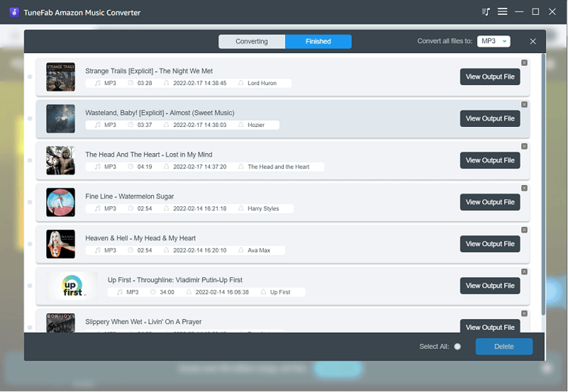Switch to the Finished tab
The width and height of the screenshot is (568, 392).
pos(318,40)
